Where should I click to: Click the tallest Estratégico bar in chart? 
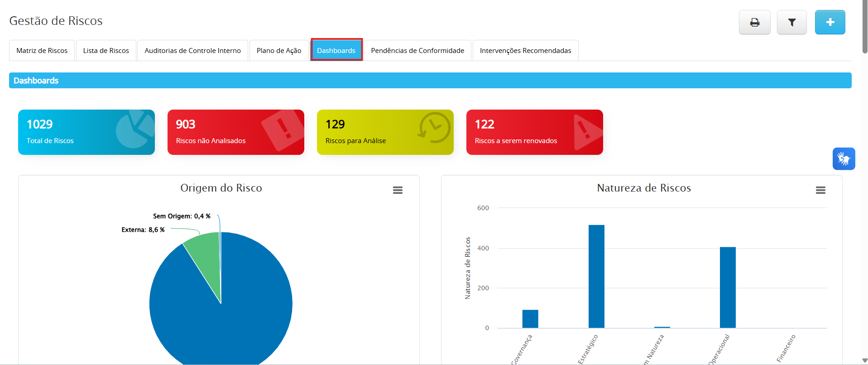(x=596, y=276)
